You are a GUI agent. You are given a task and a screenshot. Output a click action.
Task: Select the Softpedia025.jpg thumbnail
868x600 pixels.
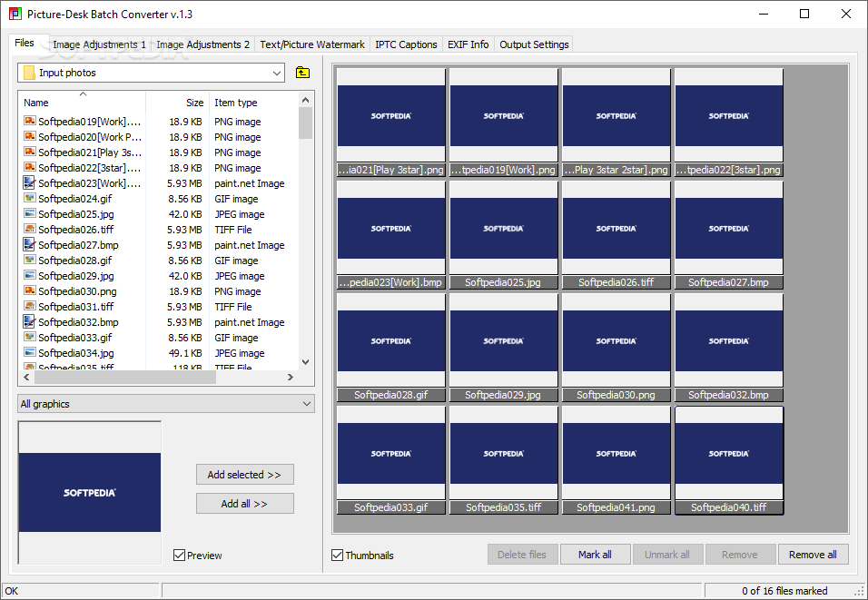click(503, 235)
